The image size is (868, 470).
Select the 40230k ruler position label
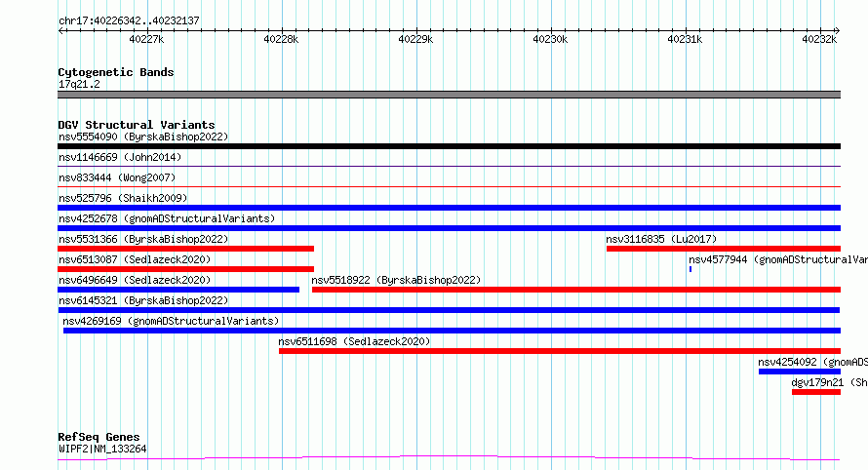point(550,39)
